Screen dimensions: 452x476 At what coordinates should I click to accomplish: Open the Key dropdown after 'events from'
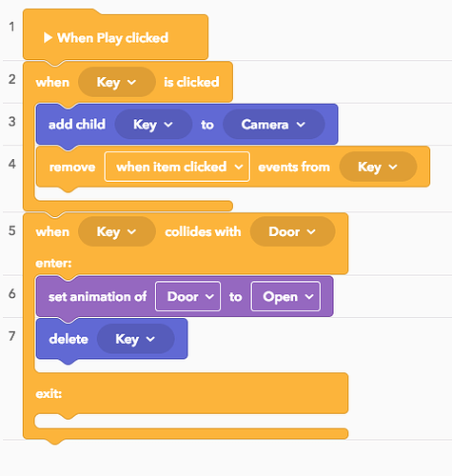[378, 167]
